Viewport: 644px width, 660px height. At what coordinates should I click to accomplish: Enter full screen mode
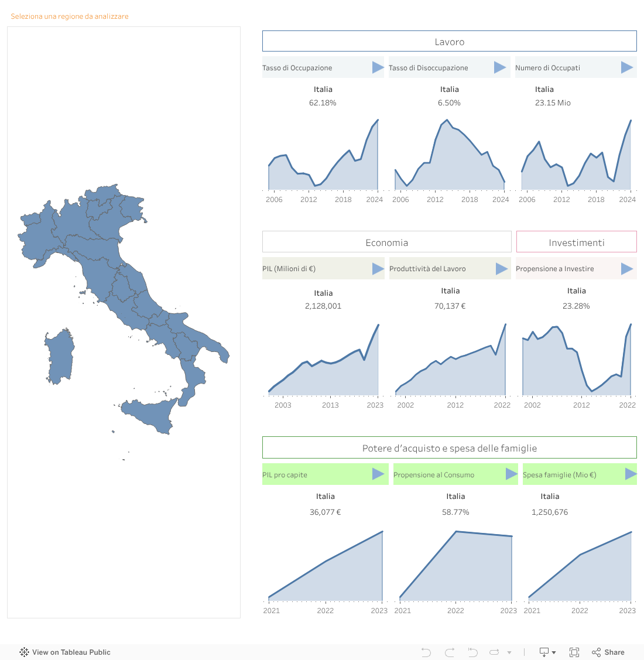coord(574,652)
